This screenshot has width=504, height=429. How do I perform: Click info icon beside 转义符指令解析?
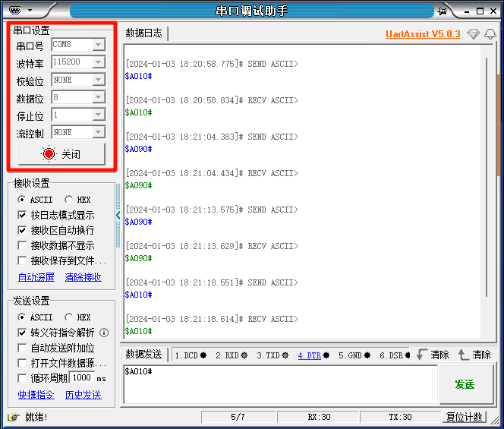(104, 333)
